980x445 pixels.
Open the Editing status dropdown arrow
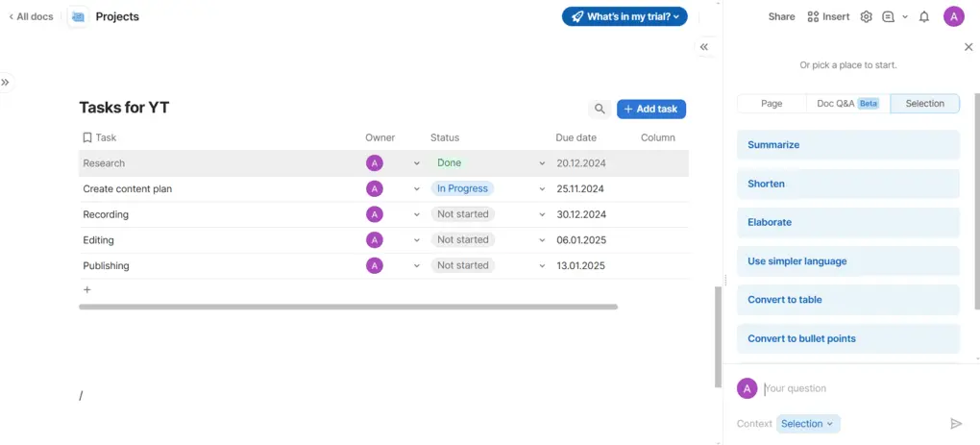pos(542,240)
